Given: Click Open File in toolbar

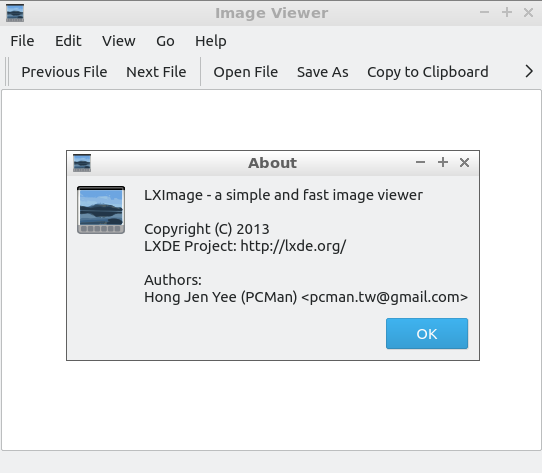Looking at the screenshot, I should [245, 72].
